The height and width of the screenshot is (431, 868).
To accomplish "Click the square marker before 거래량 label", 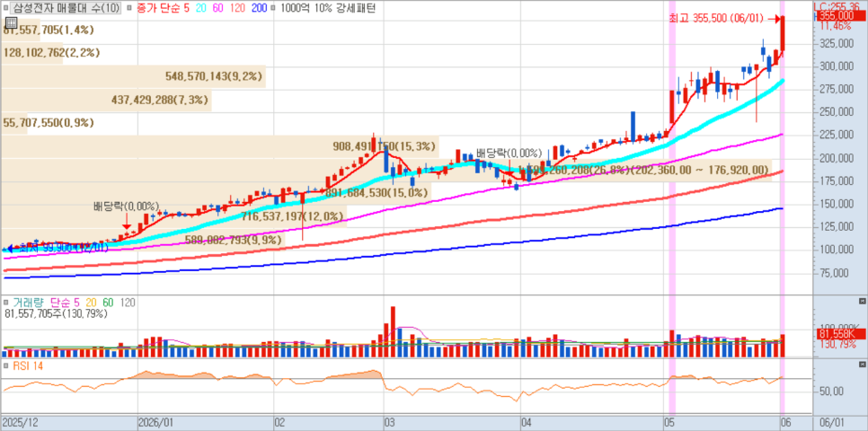I will [x=5, y=303].
